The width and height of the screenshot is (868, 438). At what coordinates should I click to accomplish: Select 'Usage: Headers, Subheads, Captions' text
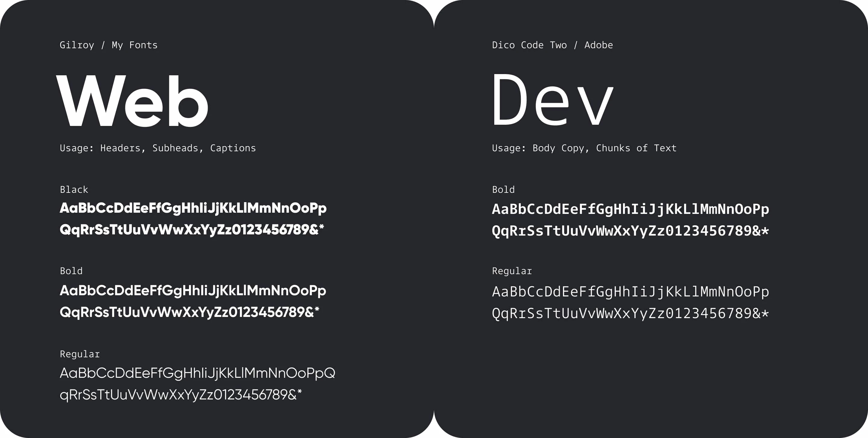tap(158, 148)
